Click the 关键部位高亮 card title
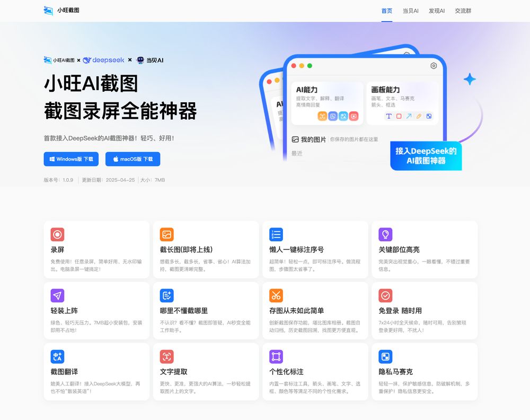Image resolution: width=530 pixels, height=420 pixels. pos(399,250)
